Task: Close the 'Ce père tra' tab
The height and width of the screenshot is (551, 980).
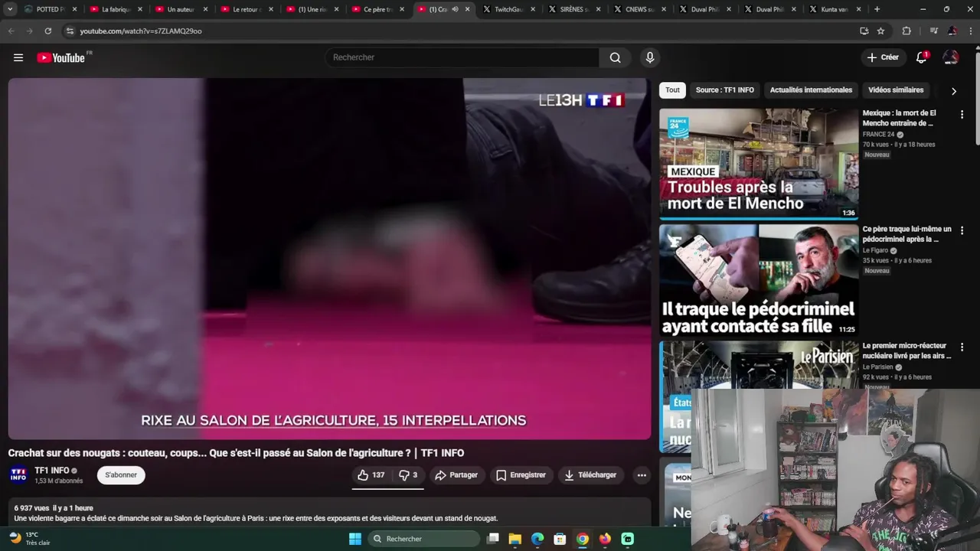Action: [x=402, y=9]
